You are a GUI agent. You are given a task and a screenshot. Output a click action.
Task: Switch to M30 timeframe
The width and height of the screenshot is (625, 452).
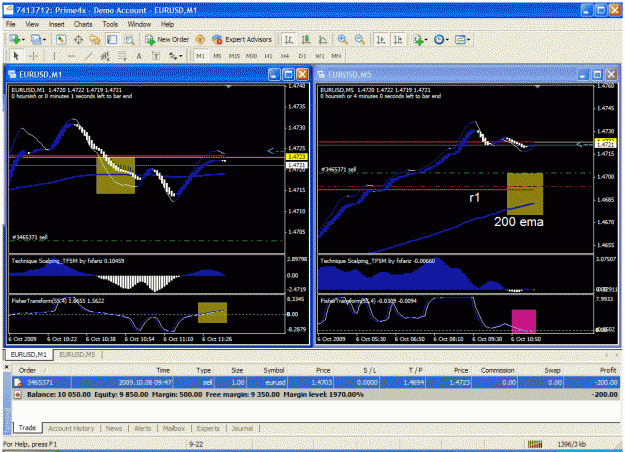(x=251, y=56)
